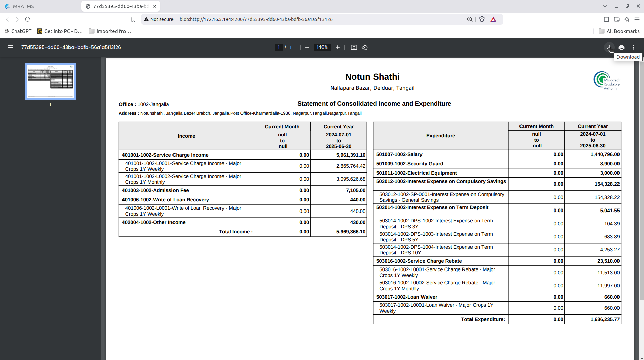Rotate the document counterclockwise
The width and height of the screenshot is (644, 360).
pos(365,47)
